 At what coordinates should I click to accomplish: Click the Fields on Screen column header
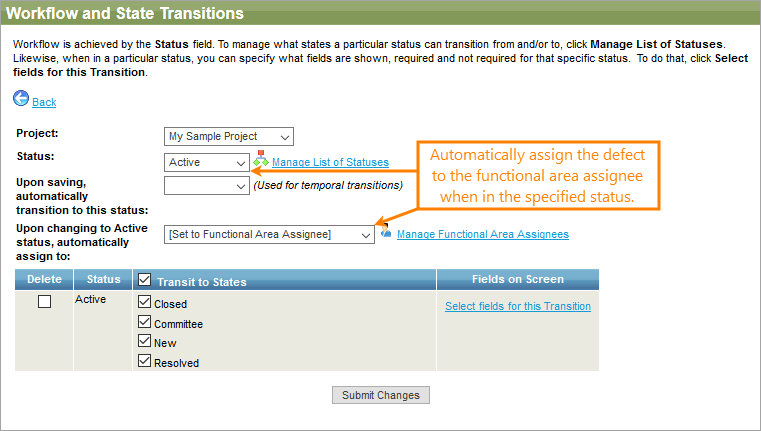point(517,279)
